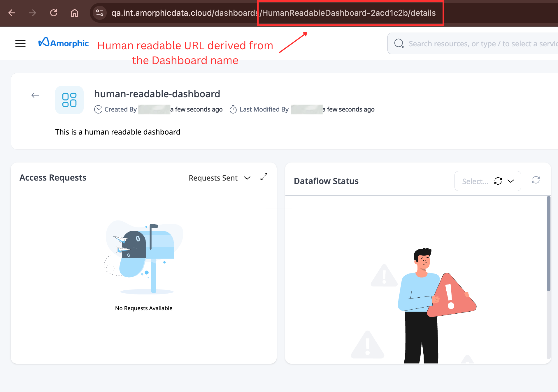Image resolution: width=558 pixels, height=392 pixels.
Task: Click reload icon inside Select dropdown
Action: pos(498,181)
